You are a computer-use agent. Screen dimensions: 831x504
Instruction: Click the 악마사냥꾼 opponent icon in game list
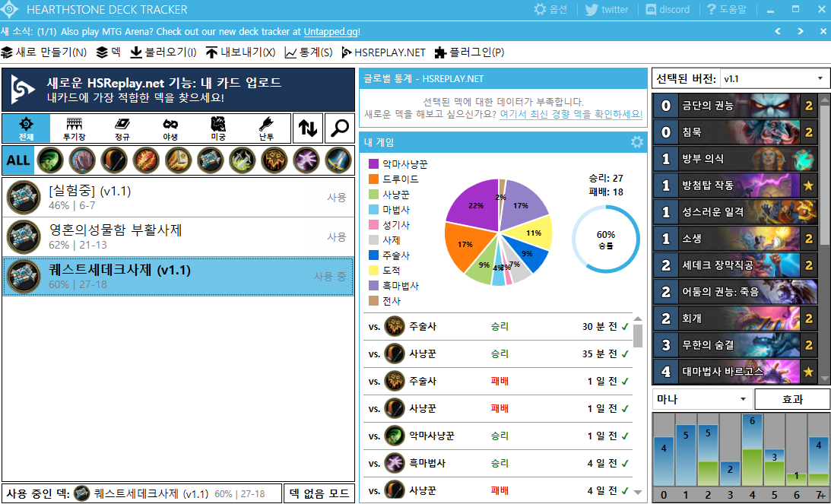pos(395,436)
